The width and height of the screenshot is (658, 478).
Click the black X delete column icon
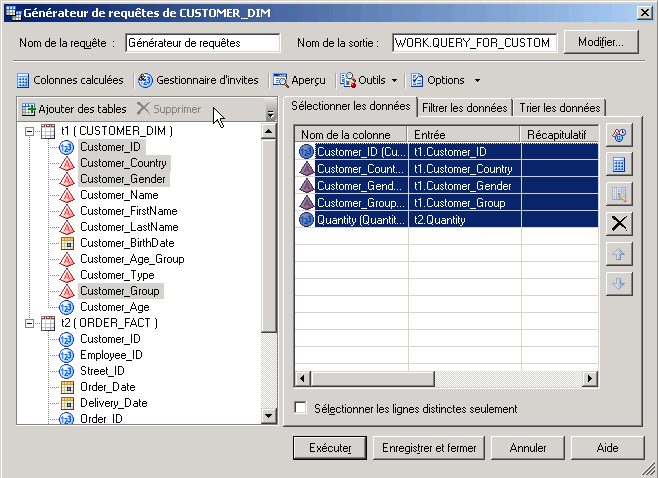click(619, 223)
